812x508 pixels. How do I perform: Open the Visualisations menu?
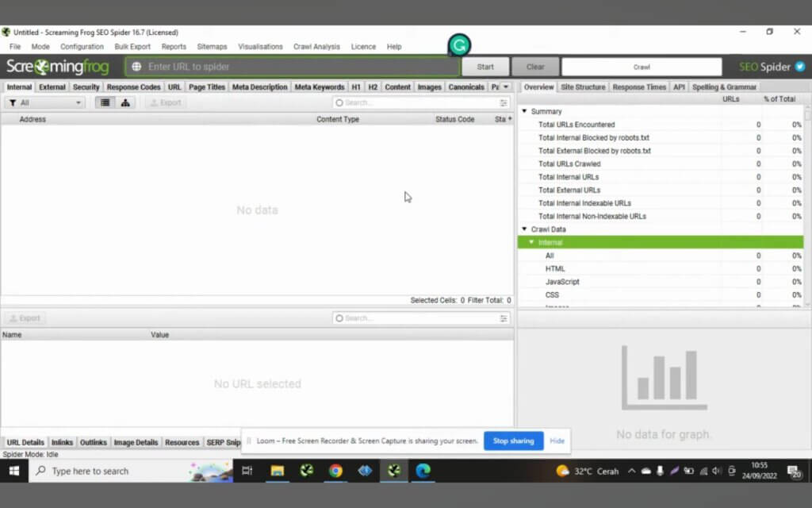click(260, 47)
